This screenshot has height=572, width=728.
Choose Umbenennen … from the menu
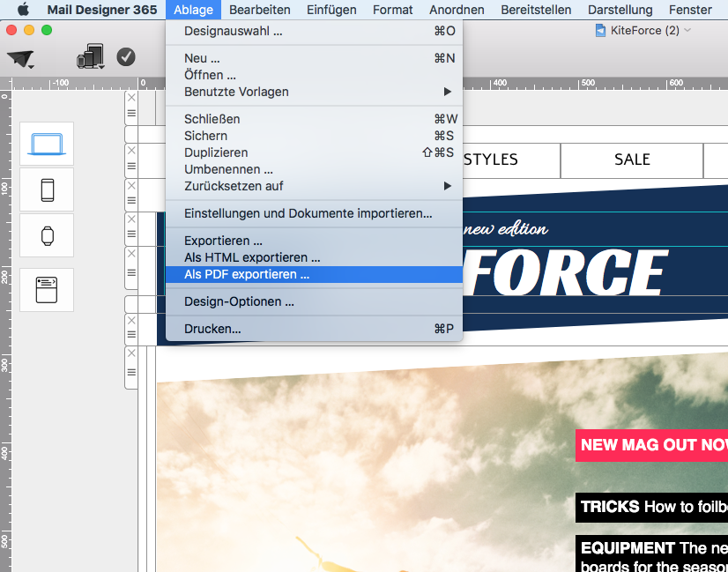pos(315,169)
